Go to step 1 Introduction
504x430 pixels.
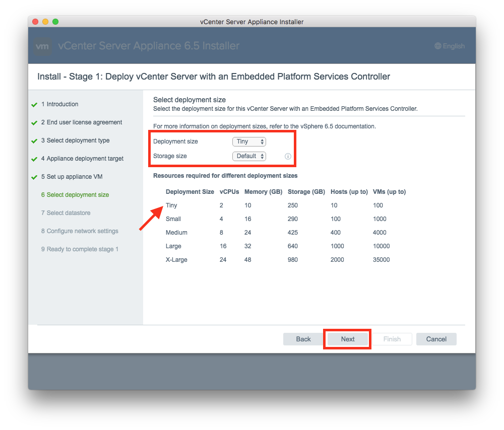(x=60, y=104)
